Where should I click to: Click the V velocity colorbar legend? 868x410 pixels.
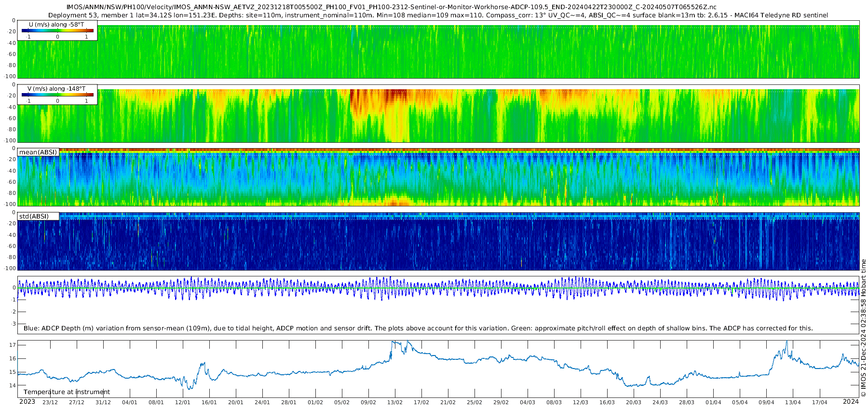[x=57, y=95]
